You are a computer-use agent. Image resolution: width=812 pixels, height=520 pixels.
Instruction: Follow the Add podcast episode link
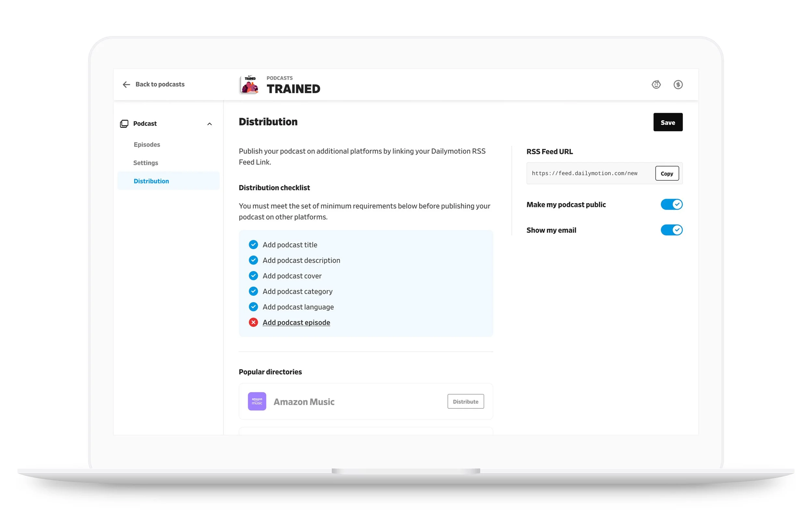pyautogui.click(x=296, y=322)
